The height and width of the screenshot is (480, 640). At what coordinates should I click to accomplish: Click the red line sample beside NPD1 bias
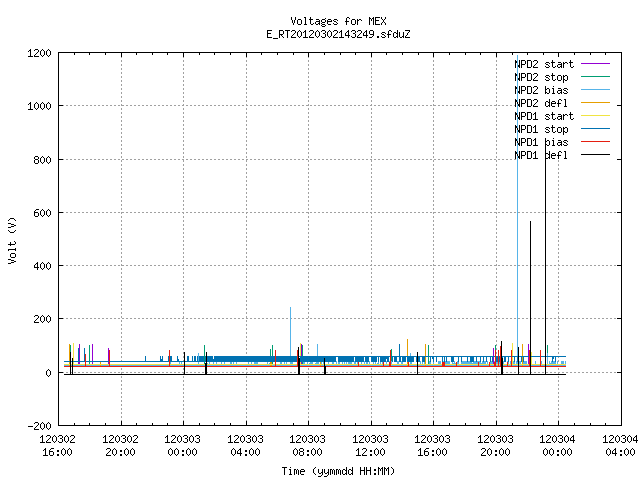[x=595, y=142]
